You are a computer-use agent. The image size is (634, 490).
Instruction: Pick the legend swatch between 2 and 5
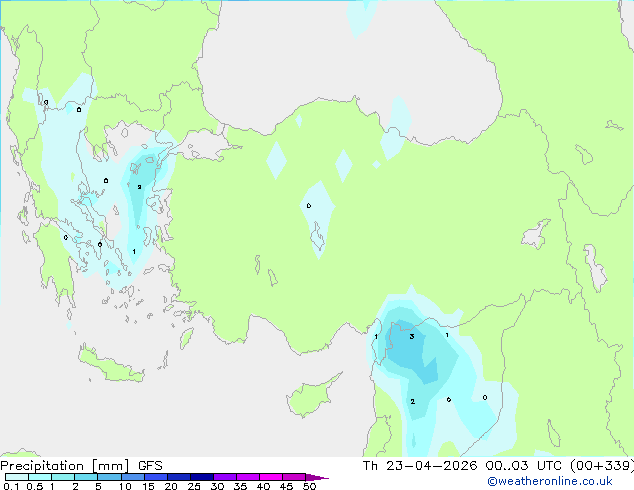(x=86, y=477)
